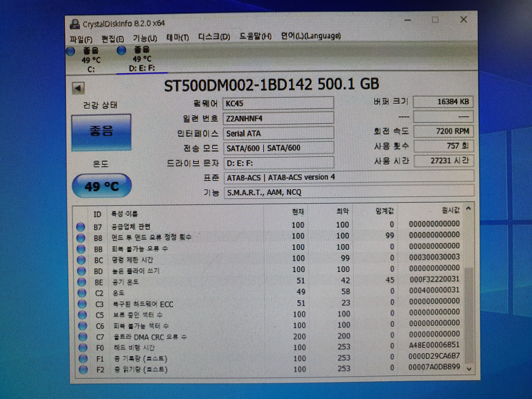The width and height of the screenshot is (532, 399).
Task: Click the 최악 column header
Action: pyautogui.click(x=343, y=211)
